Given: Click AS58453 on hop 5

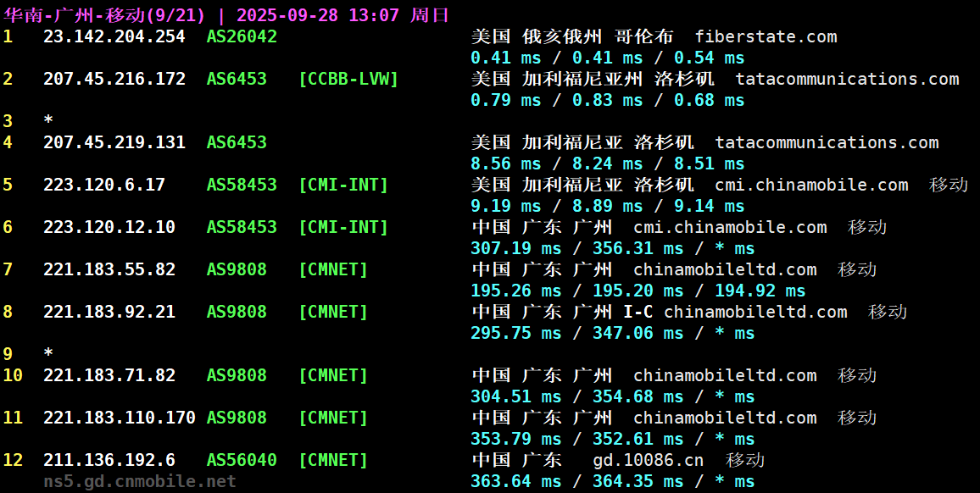Looking at the screenshot, I should (242, 185).
